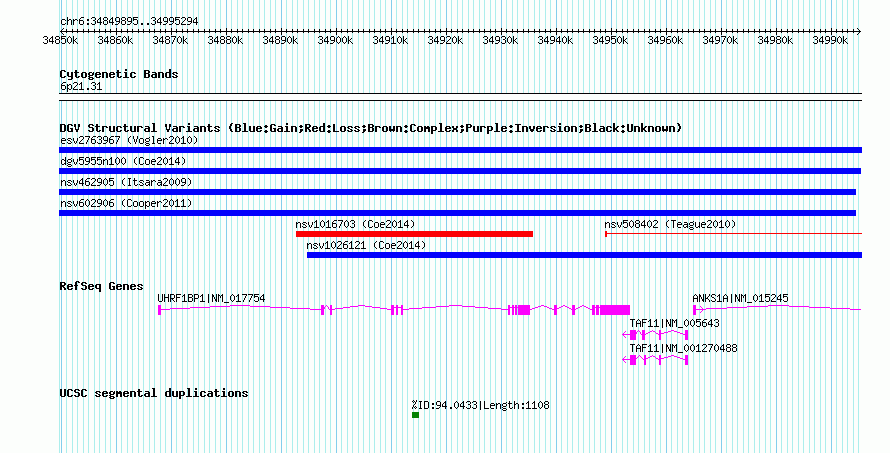
Task: Click the 34990k ruler tick label
Action: [830, 40]
